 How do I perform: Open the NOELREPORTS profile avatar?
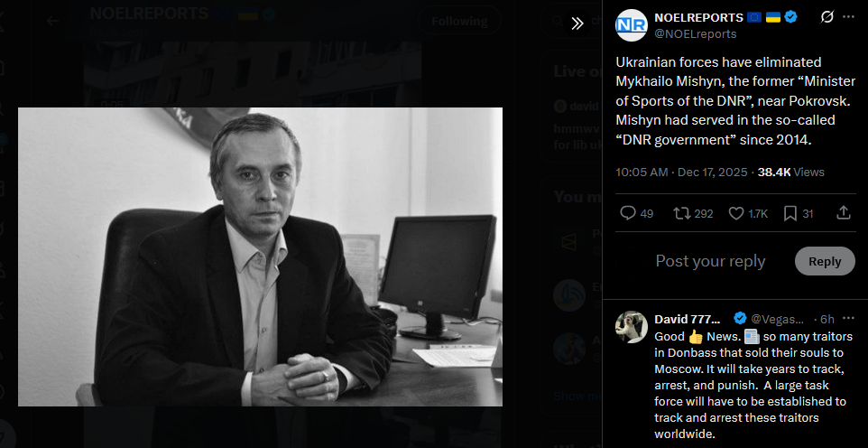(x=631, y=25)
